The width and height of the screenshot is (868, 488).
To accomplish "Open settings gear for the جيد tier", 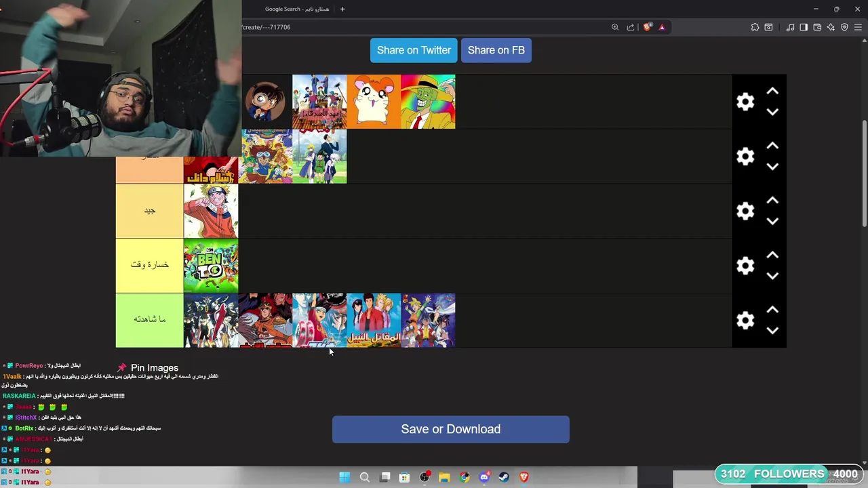I will tap(745, 211).
